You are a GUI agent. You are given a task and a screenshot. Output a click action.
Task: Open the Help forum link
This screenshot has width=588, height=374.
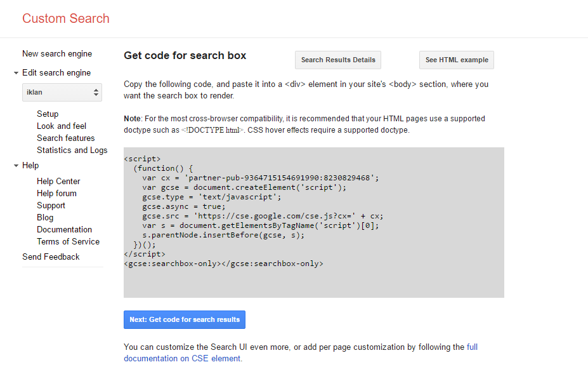[x=56, y=194]
